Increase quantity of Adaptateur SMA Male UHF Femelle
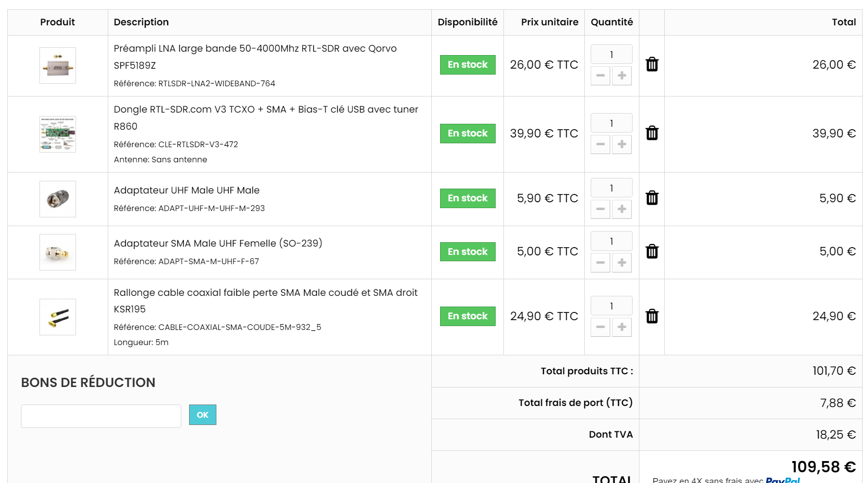868x483 pixels. [x=622, y=263]
